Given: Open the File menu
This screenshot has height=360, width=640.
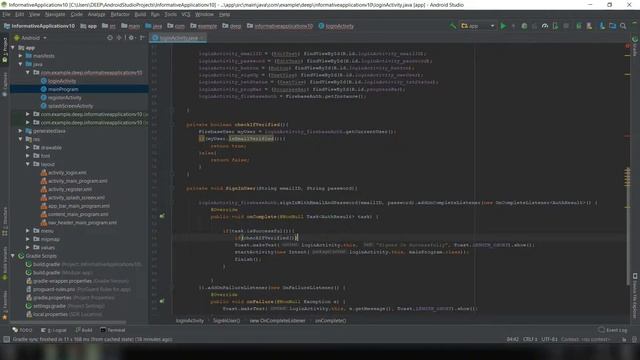Looking at the screenshot, I should click(x=7, y=14).
